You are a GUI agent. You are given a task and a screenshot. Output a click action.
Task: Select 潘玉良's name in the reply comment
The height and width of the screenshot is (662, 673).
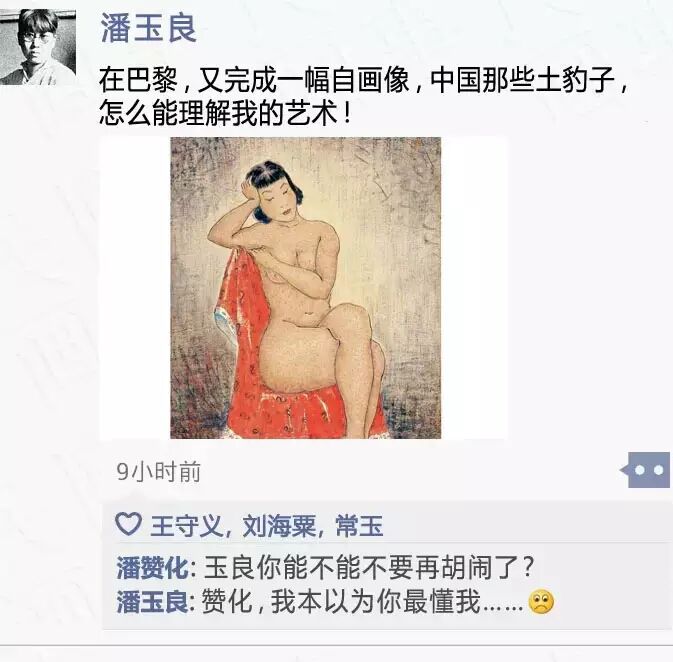[152, 601]
